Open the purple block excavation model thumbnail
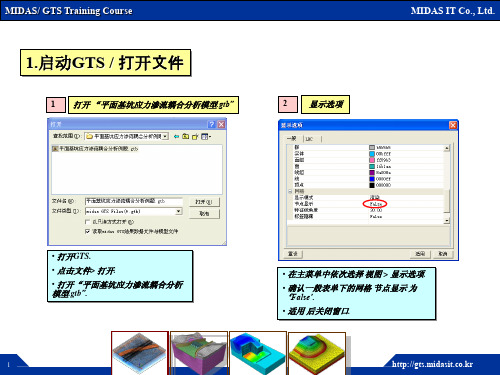The height and width of the screenshot is (375, 500). click(199, 353)
